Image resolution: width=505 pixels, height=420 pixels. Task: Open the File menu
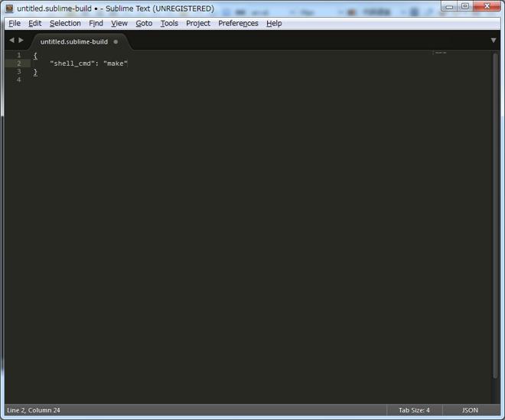pos(15,23)
